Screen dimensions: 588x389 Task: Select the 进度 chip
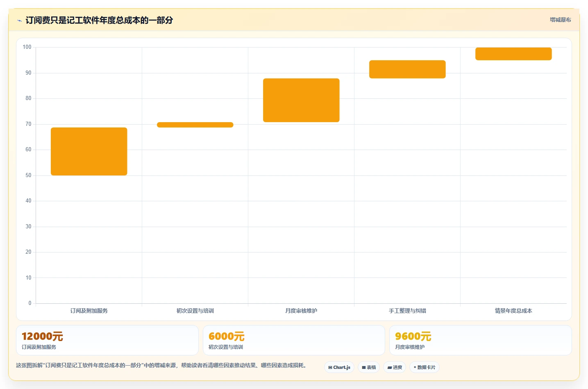395,367
